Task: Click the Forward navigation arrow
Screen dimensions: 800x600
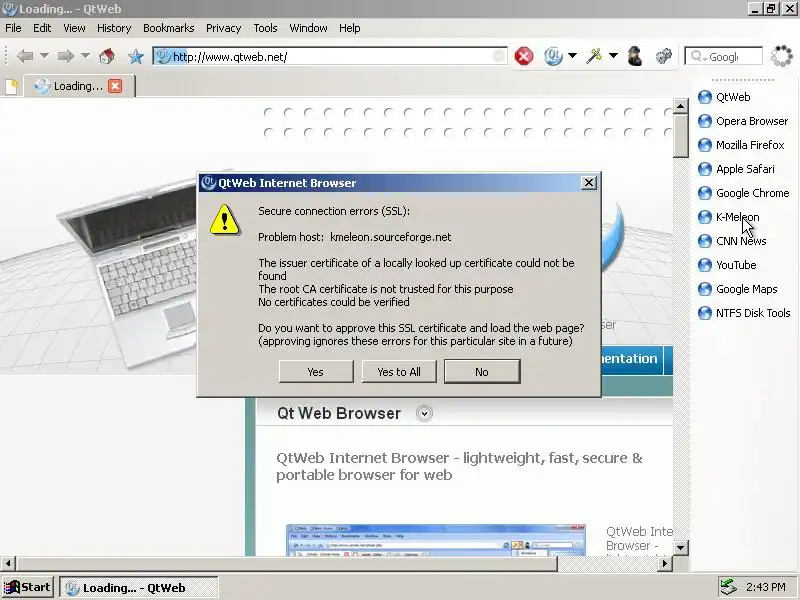Action: [65, 56]
